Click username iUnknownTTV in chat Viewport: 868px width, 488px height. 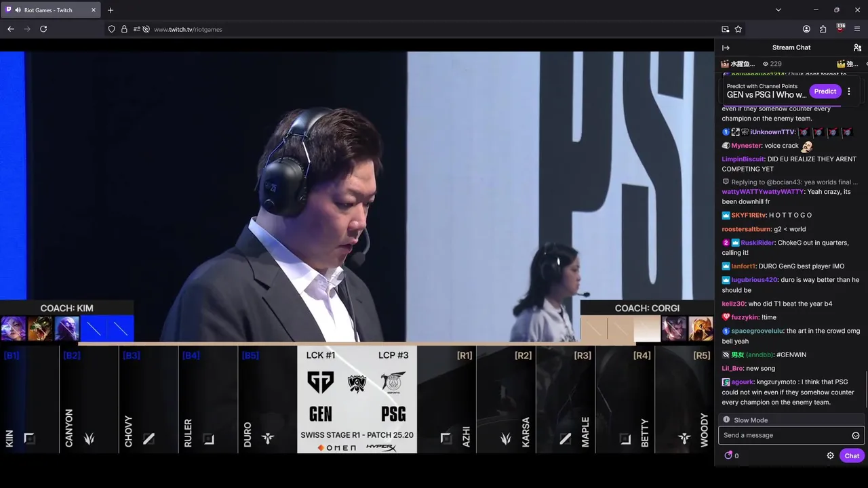pos(772,132)
